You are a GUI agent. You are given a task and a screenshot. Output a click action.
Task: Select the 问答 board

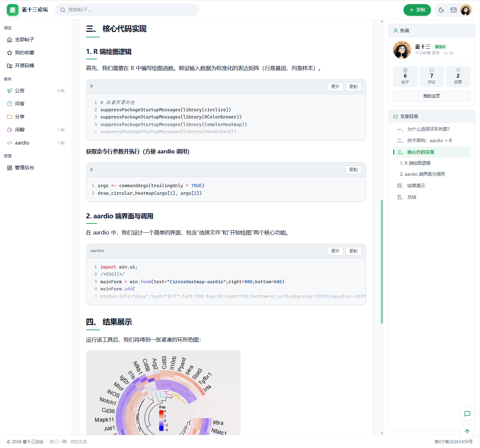[x=36, y=104]
